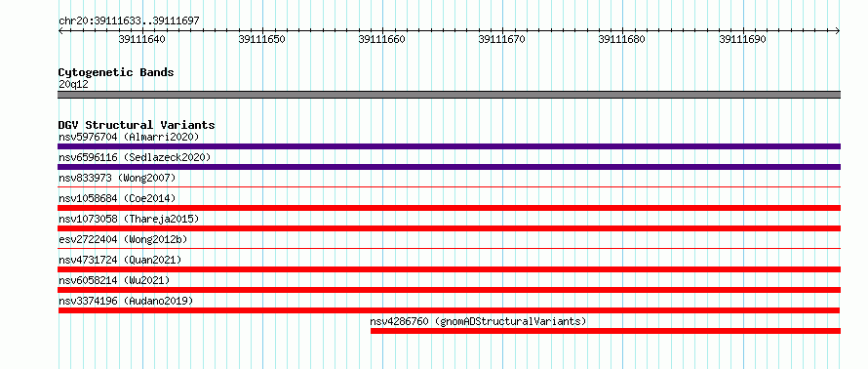
Task: Click the nsv1073058 (Thareja2015) variant label
Action: click(x=129, y=219)
